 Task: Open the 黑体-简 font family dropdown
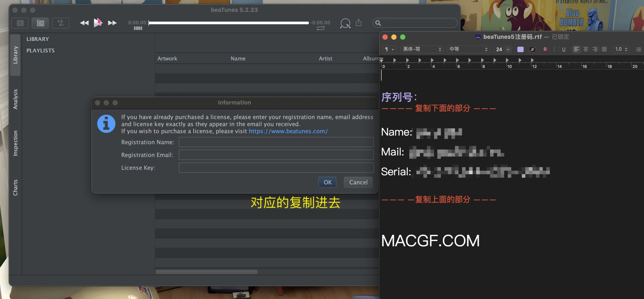click(422, 49)
